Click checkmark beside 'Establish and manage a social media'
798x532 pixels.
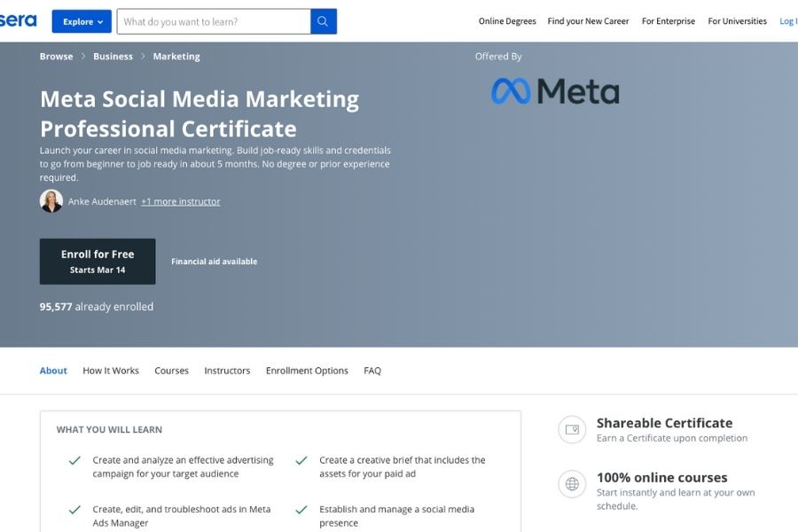[301, 510]
